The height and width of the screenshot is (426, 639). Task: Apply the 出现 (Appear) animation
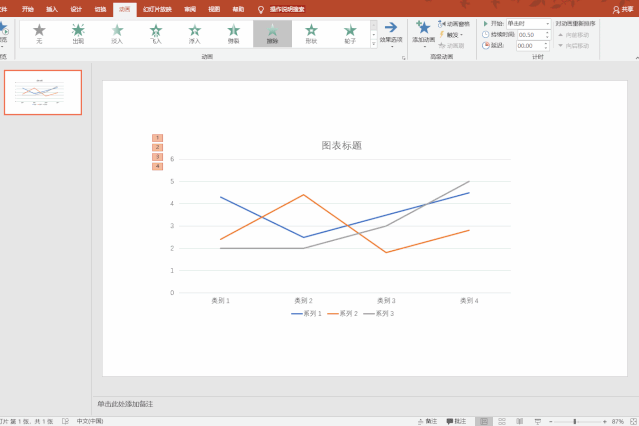tap(78, 34)
